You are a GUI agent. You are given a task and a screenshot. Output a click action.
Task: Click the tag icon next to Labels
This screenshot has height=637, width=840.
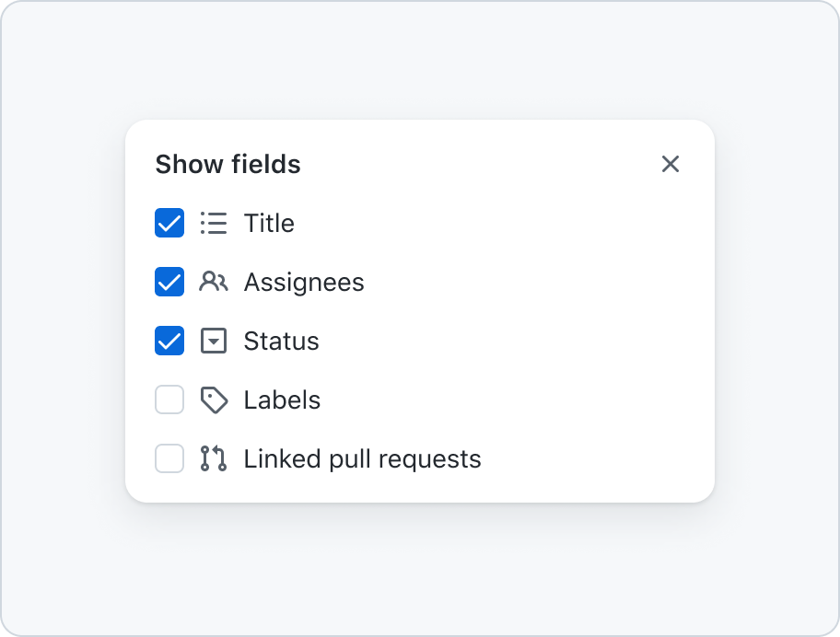click(x=214, y=400)
